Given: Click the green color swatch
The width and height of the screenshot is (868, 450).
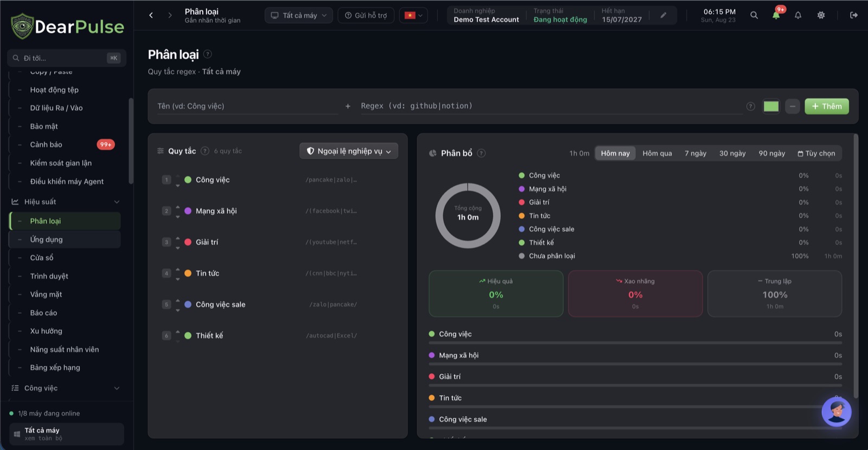Looking at the screenshot, I should (771, 106).
